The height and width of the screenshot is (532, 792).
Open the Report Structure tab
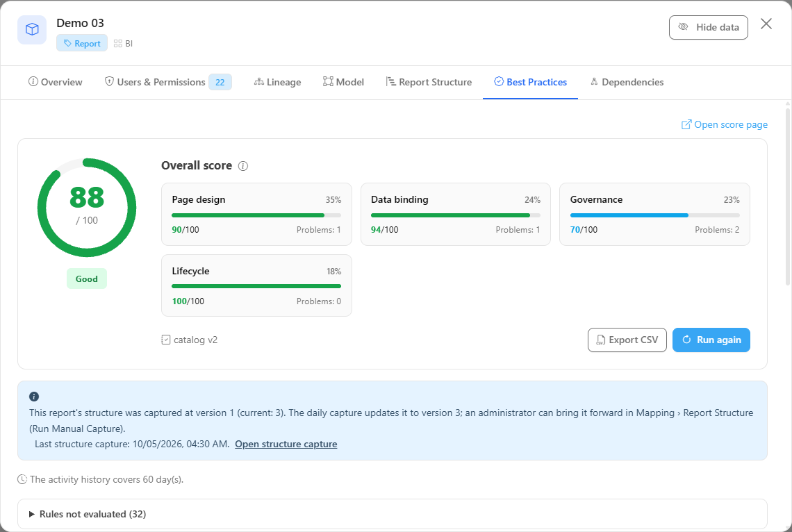pos(429,82)
